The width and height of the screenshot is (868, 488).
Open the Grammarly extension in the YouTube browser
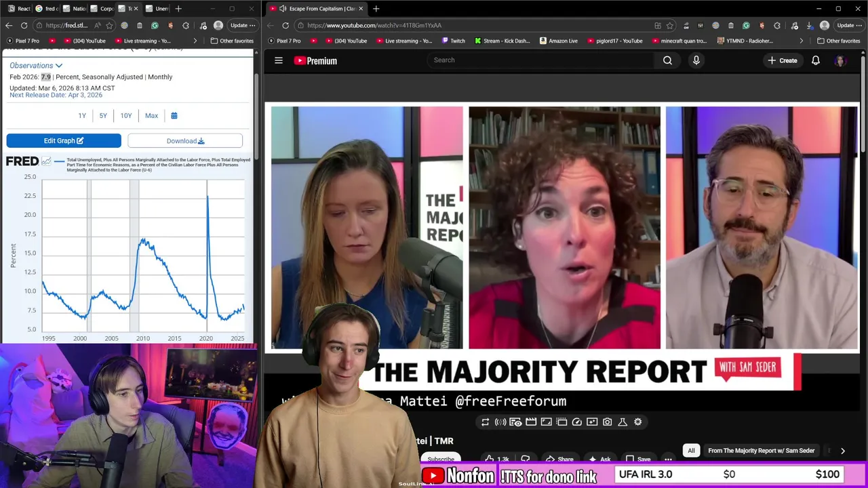746,26
